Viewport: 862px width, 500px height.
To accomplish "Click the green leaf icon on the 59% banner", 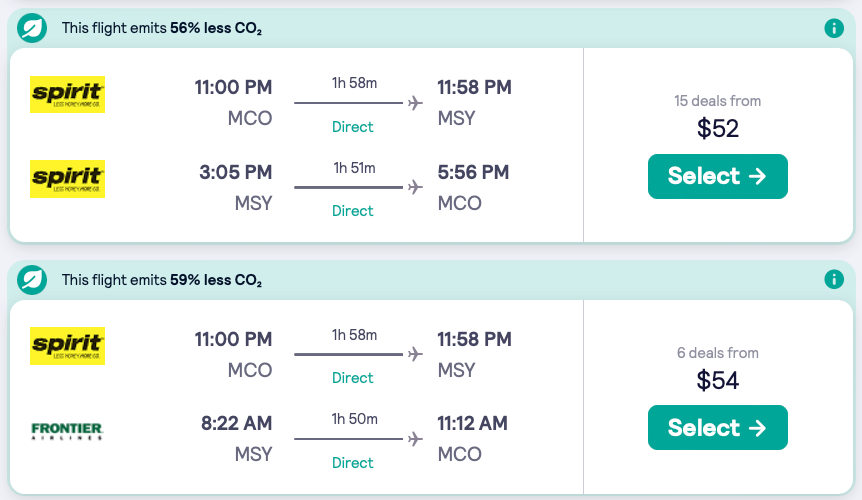I will pyautogui.click(x=34, y=280).
